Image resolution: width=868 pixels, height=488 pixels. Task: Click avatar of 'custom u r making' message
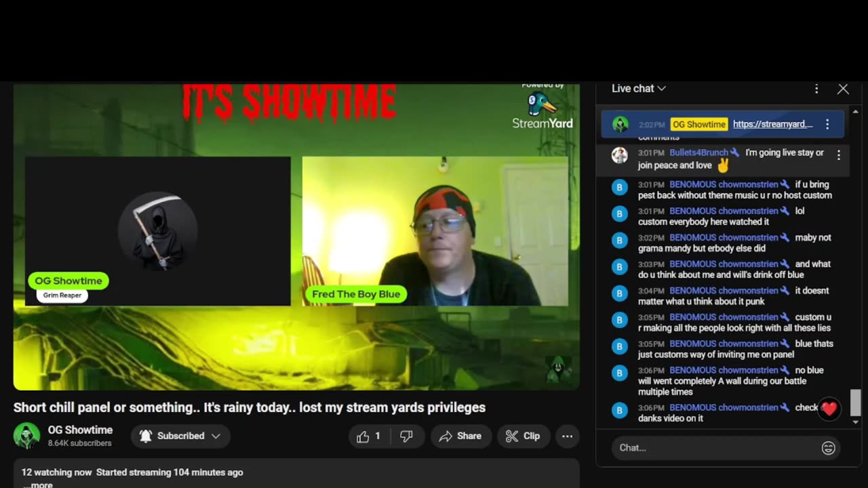(x=620, y=319)
